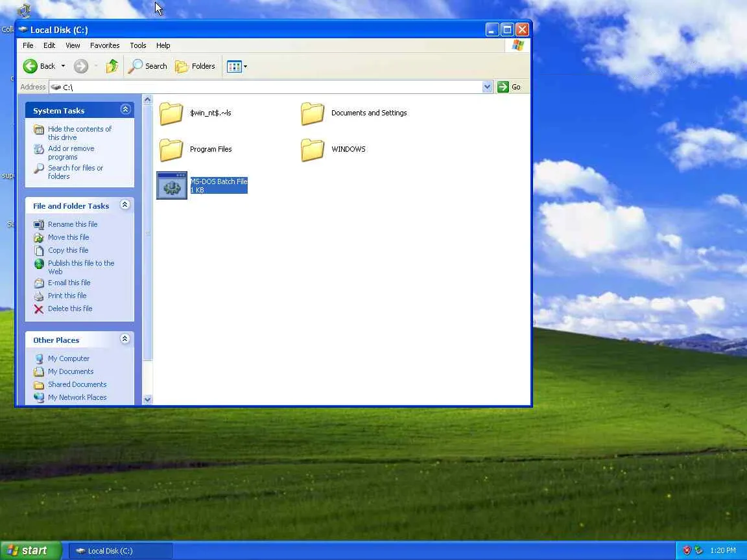The width and height of the screenshot is (747, 560).
Task: Go up one folder level
Action: [x=112, y=66]
